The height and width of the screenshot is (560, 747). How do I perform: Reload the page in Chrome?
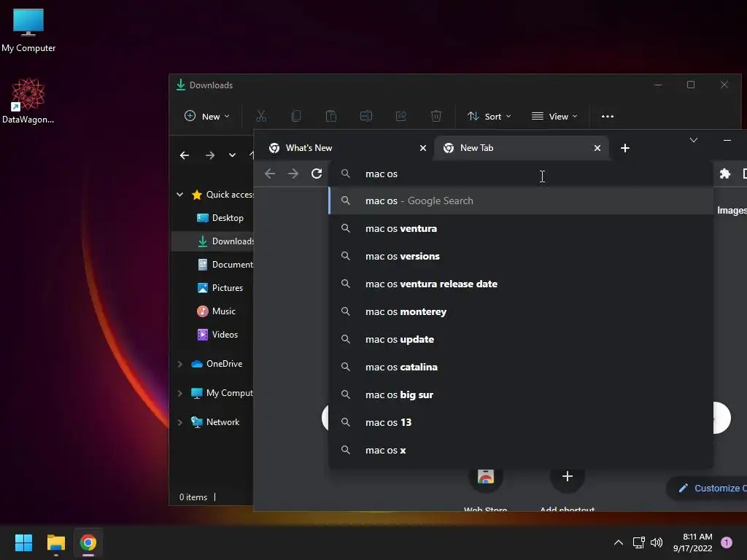(x=317, y=174)
